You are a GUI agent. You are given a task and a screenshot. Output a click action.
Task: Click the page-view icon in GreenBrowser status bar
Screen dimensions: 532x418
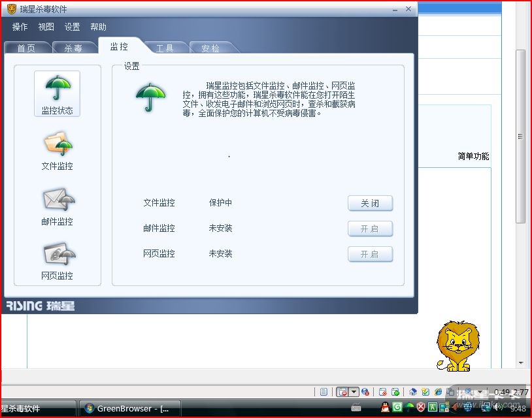(324, 392)
